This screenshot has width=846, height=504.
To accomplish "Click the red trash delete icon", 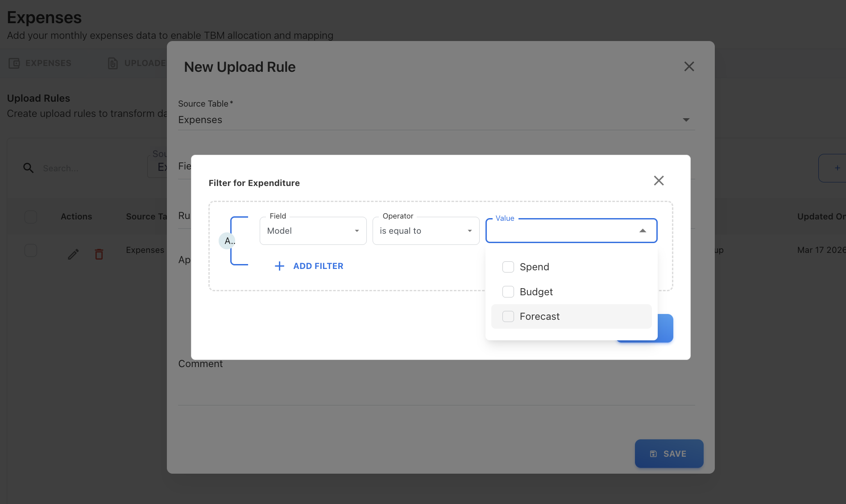I will click(99, 254).
